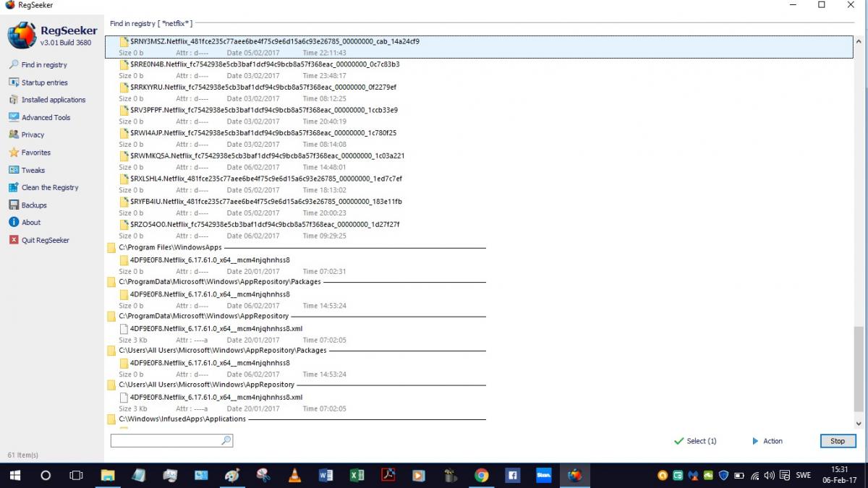Image resolution: width=868 pixels, height=488 pixels.
Task: Open the Windows Start menu
Action: [x=14, y=476]
